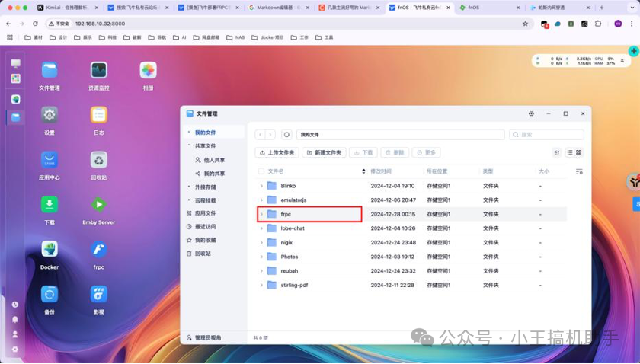640x364 pixels.
Task: Open the Docker desktop app
Action: click(50, 250)
